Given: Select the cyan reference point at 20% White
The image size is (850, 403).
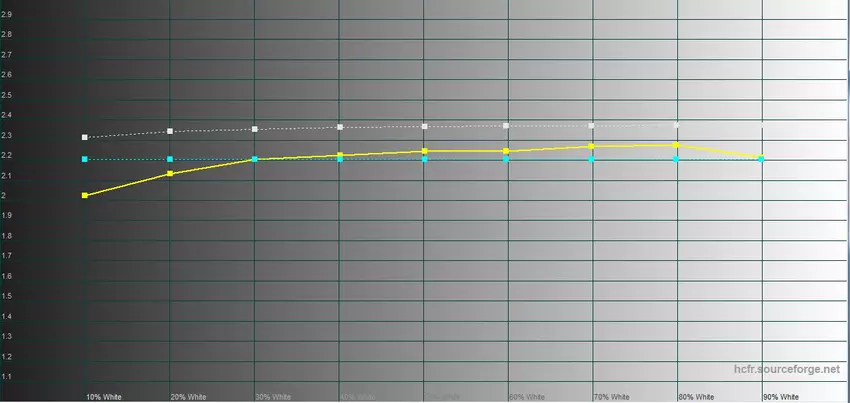Looking at the screenshot, I should click(x=170, y=159).
